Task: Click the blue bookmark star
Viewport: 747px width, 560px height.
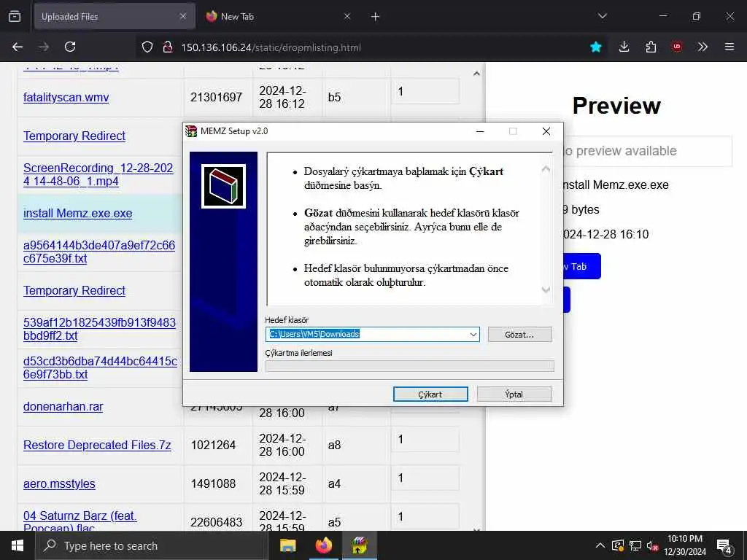Action: point(595,47)
